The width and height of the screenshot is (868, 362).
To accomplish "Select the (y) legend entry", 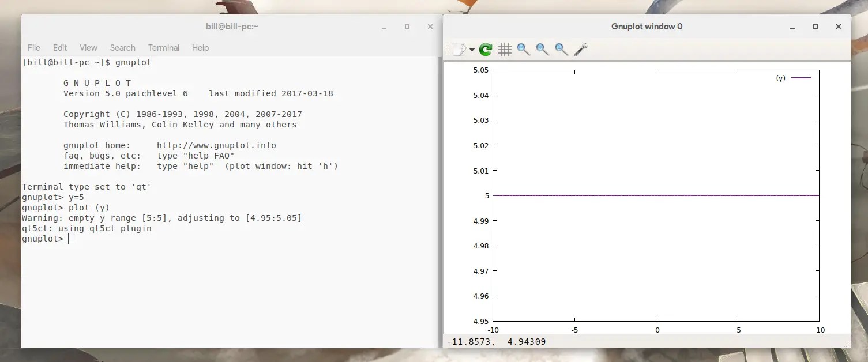I will (x=780, y=78).
